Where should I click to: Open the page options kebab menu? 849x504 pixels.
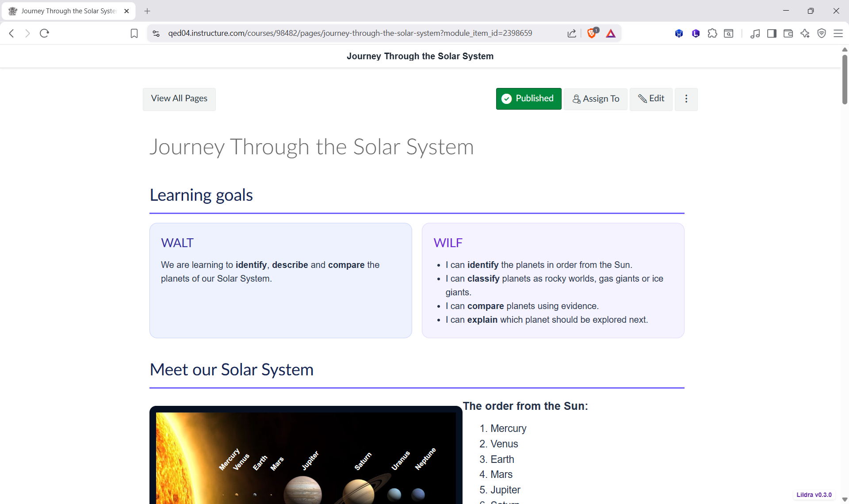click(x=686, y=99)
